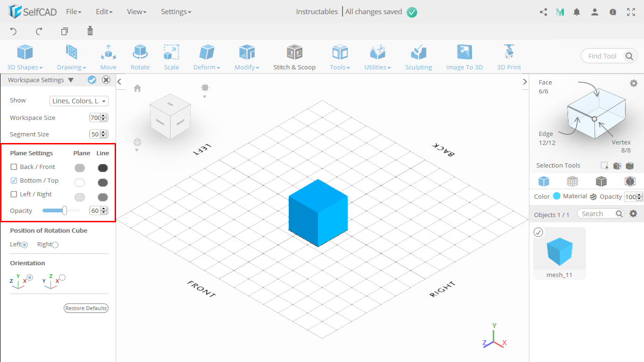Image resolution: width=644 pixels, height=362 pixels.
Task: Select the solid cube selection mode
Action: pyautogui.click(x=544, y=181)
